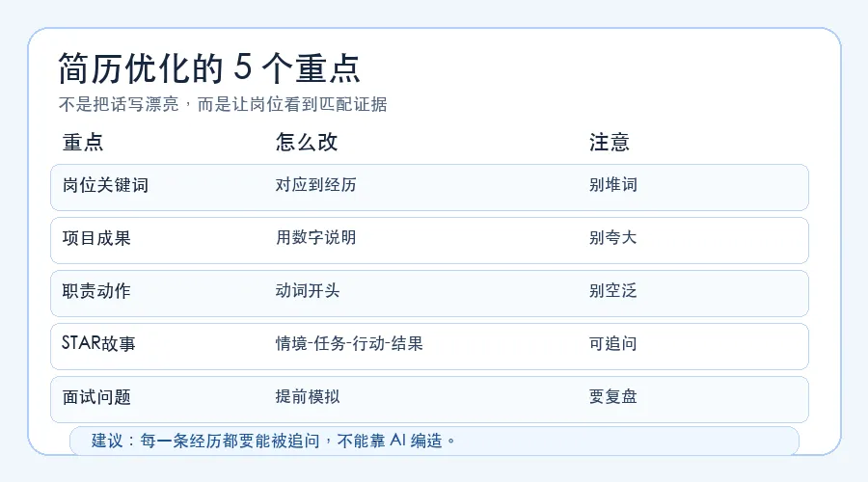
Task: Click the 对应到经历 cell
Action: pos(315,185)
